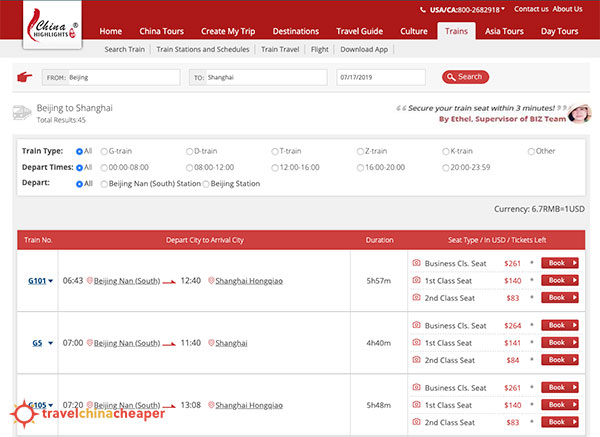Open Download App link
Screen dimensions: 600x437
click(364, 49)
